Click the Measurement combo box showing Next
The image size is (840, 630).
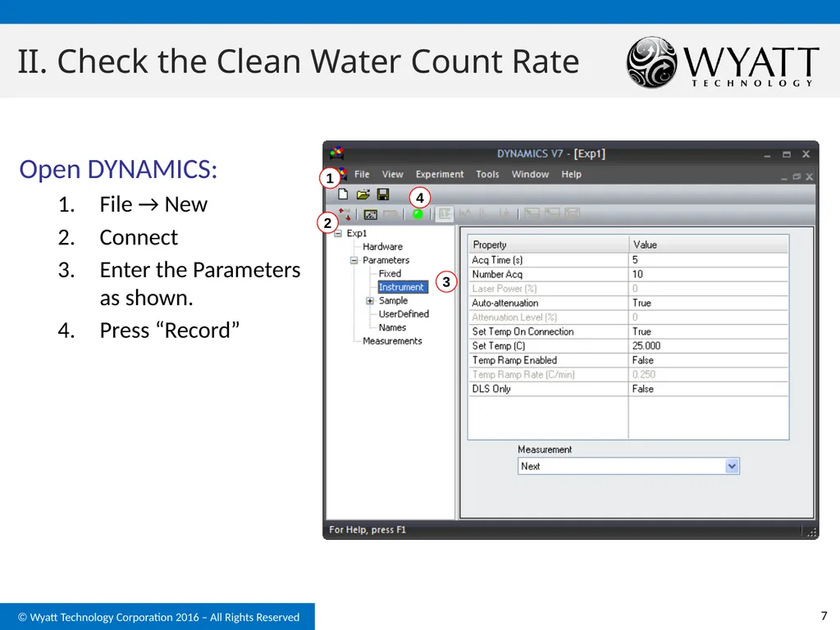[x=628, y=466]
